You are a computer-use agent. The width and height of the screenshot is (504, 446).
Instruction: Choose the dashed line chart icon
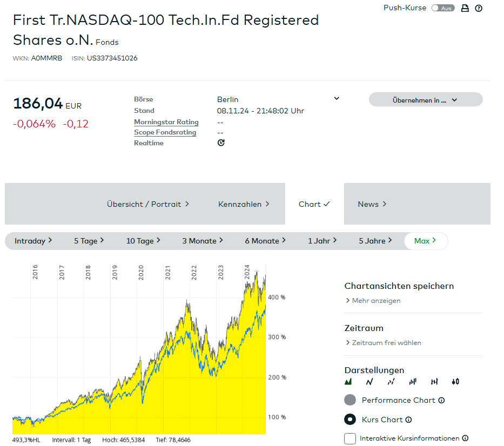point(391,382)
